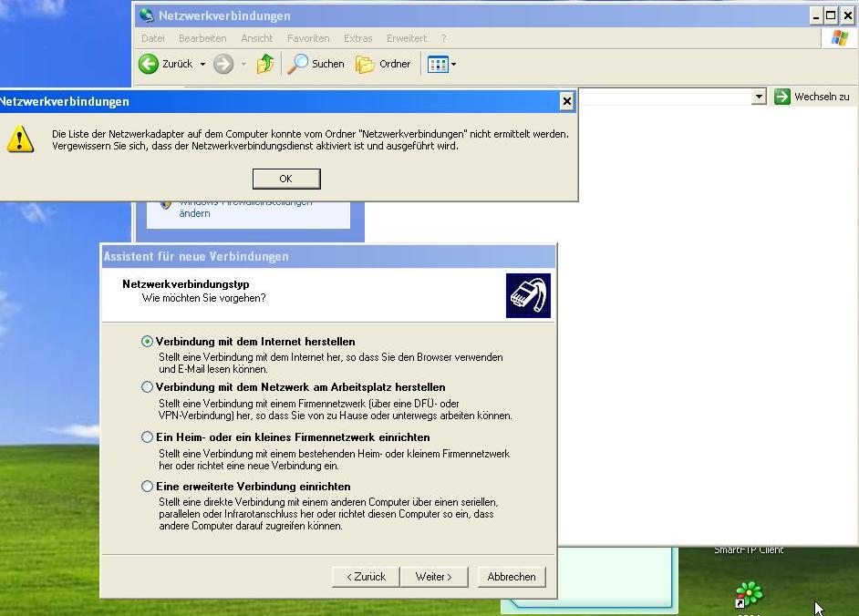Select 'Netzwerk am Arbeitsplatz herstellen' radio option
Image resolution: width=859 pixels, height=616 pixels.
click(x=147, y=387)
